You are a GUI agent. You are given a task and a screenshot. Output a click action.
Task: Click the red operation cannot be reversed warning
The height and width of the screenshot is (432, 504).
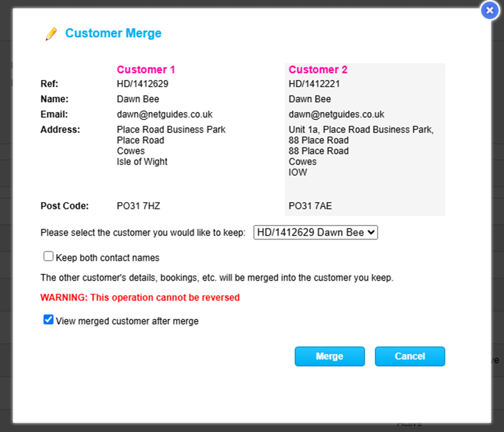[x=140, y=297]
